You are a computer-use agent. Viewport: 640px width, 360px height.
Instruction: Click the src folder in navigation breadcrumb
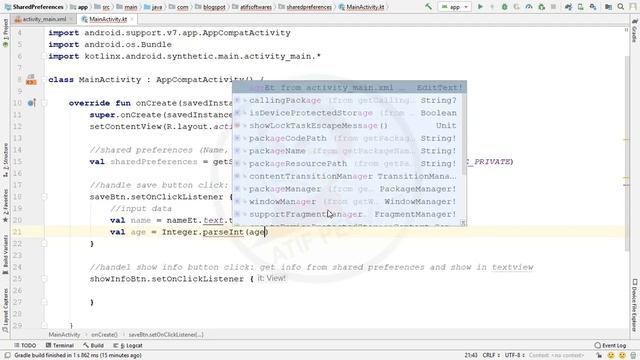(102, 7)
